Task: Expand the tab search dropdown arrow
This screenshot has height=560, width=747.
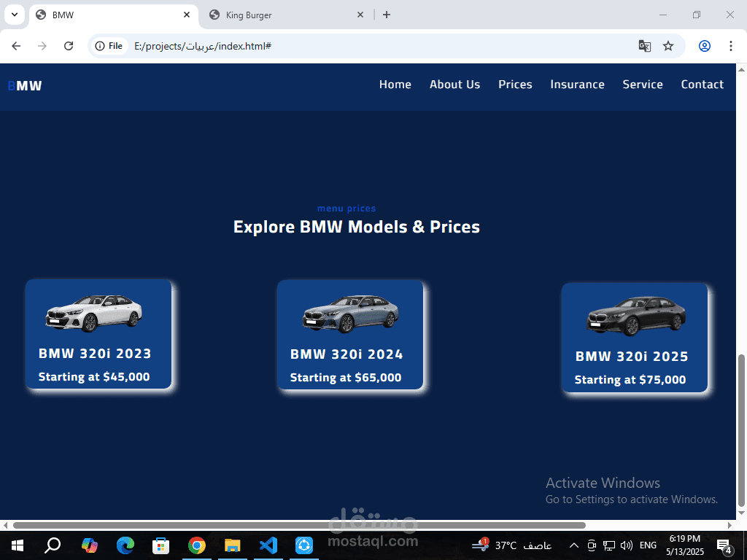Action: pyautogui.click(x=15, y=15)
